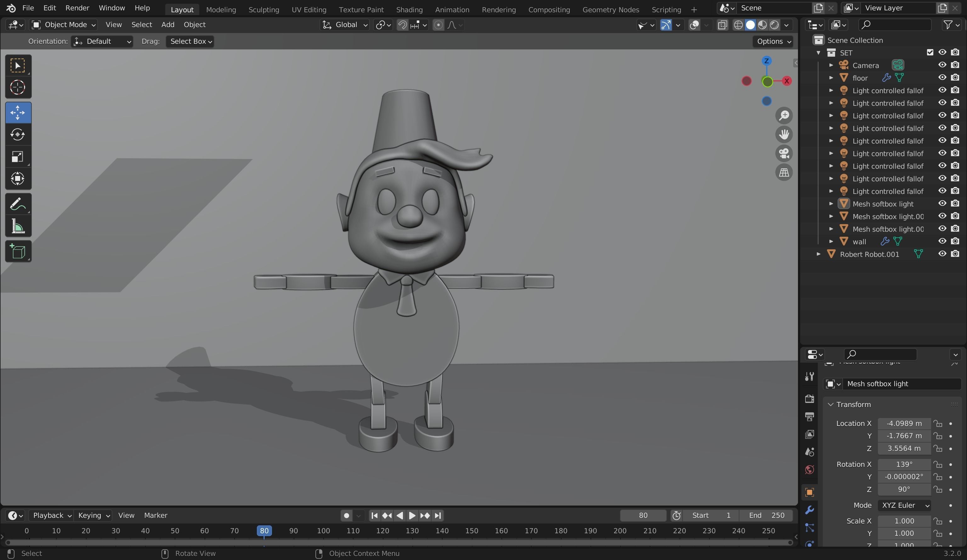Viewport: 967px width, 560px height.
Task: Open the View Layer properties tab
Action: click(809, 434)
